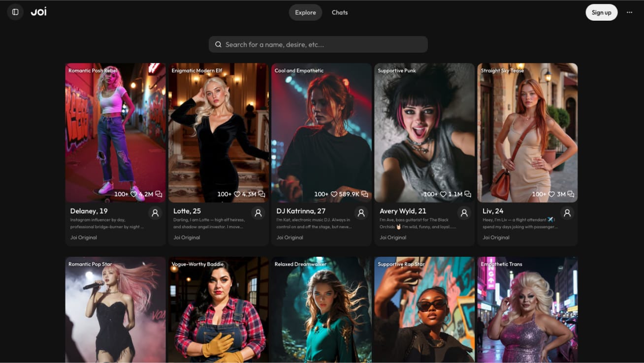Open Lotte's profile icon
The height and width of the screenshot is (363, 644).
click(258, 213)
